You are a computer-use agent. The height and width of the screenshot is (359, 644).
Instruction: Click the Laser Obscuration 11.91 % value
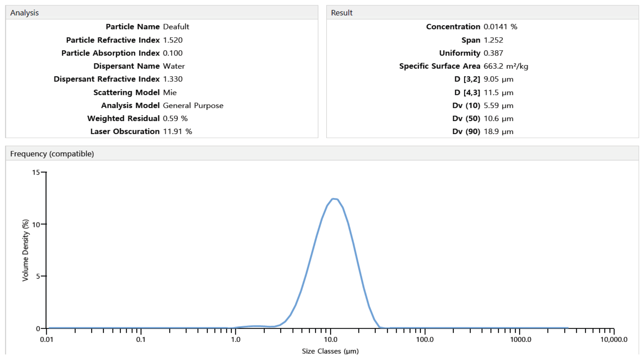177,131
